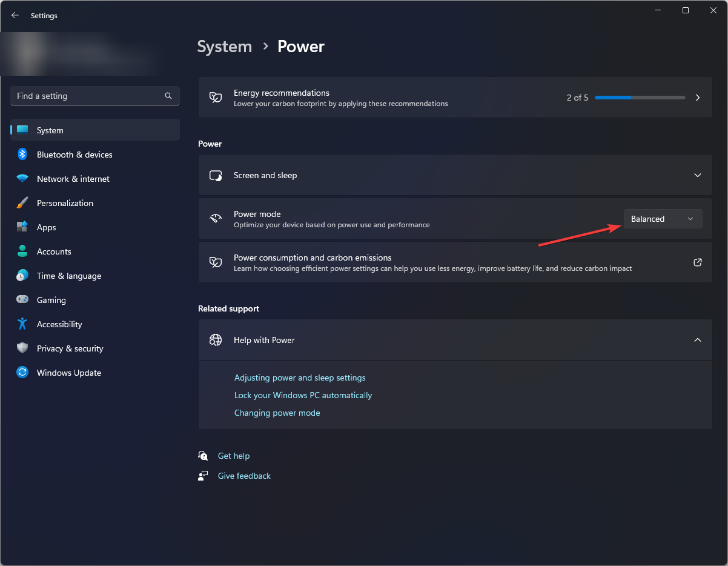Screen dimensions: 728x566
Task: Click the Power consumption and carbon emissions title
Action: click(313, 258)
